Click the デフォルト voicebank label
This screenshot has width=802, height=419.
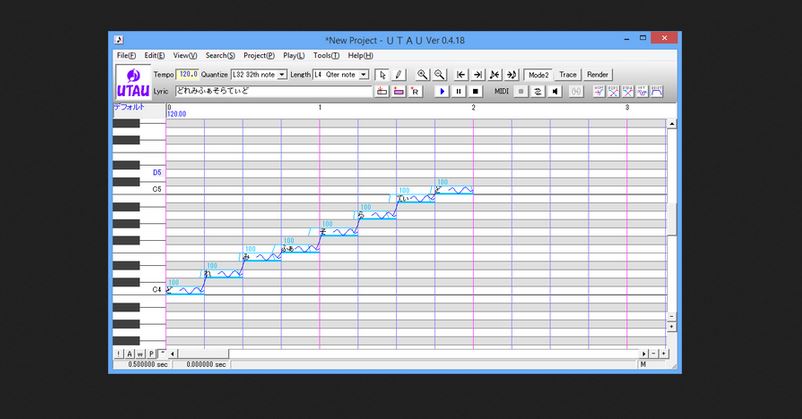click(129, 107)
